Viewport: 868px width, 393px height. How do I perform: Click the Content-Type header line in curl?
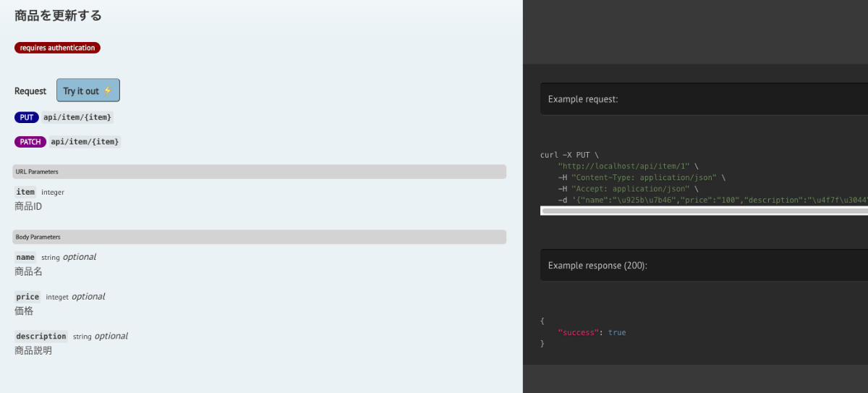click(642, 177)
